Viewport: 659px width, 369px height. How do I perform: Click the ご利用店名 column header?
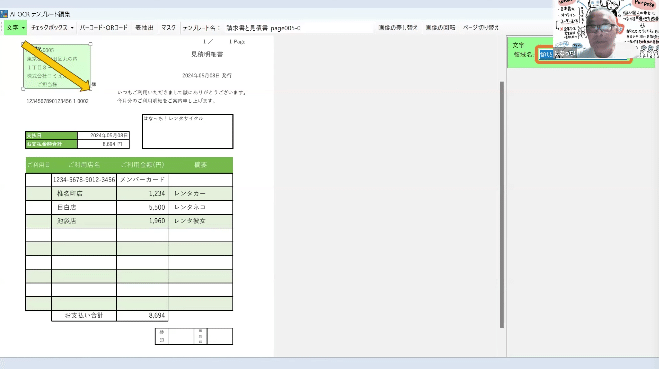pyautogui.click(x=84, y=165)
